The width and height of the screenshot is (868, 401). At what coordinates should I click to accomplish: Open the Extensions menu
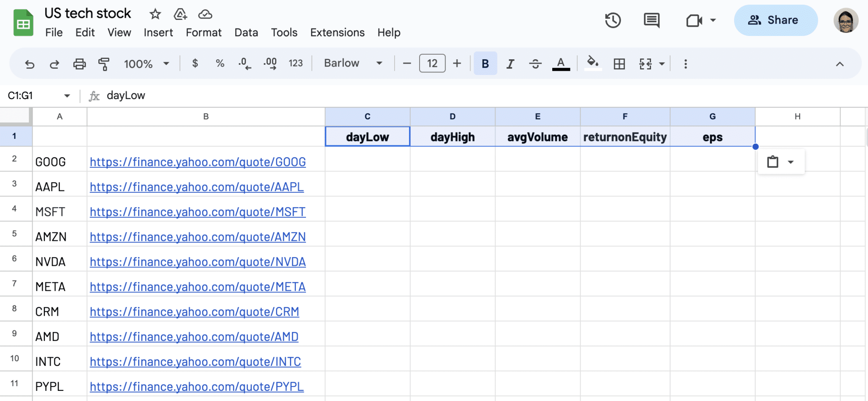337,33
